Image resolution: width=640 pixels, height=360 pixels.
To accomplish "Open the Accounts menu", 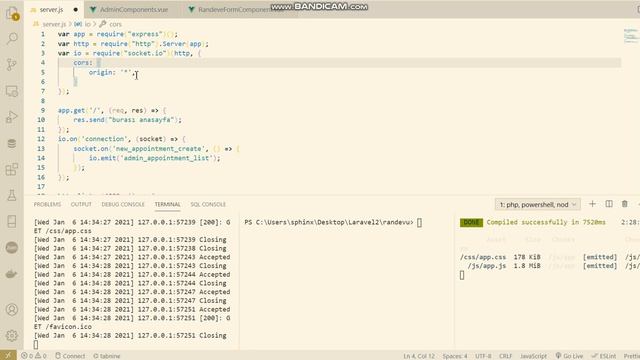I will [x=12, y=310].
